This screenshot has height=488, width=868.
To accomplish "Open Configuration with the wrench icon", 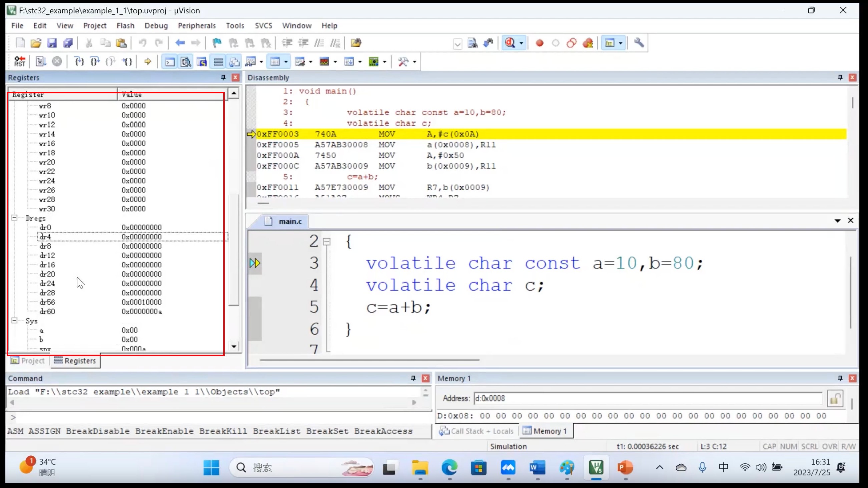I will point(639,43).
